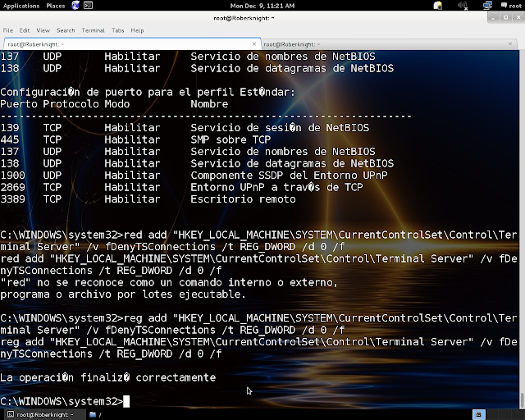Click the muted volume speaker icon
Viewport: 525px width, 420px height.
(x=463, y=6)
